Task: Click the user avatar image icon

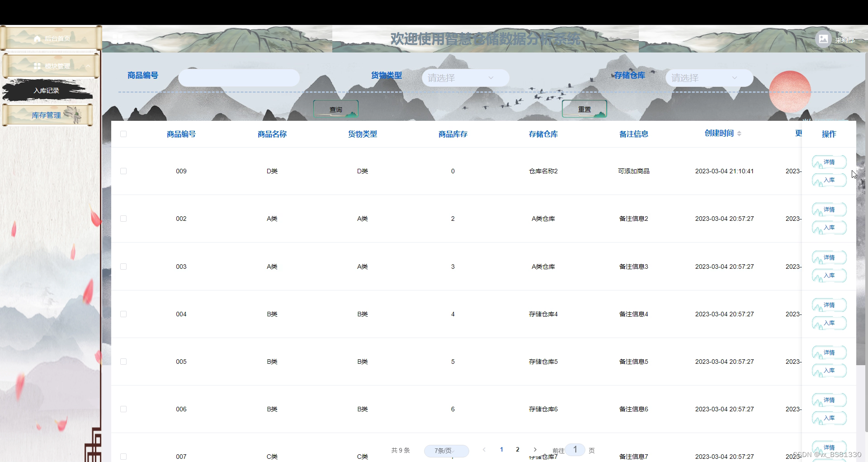Action: (823, 39)
